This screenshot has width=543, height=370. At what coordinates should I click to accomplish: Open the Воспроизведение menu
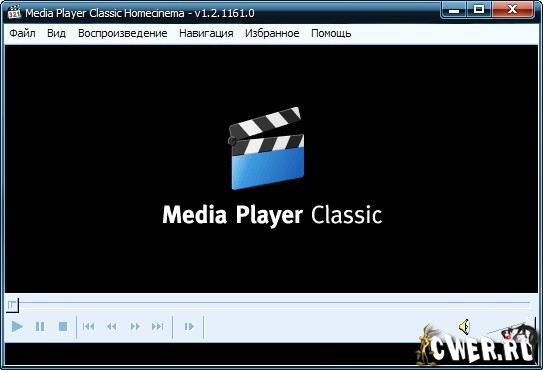tap(123, 33)
